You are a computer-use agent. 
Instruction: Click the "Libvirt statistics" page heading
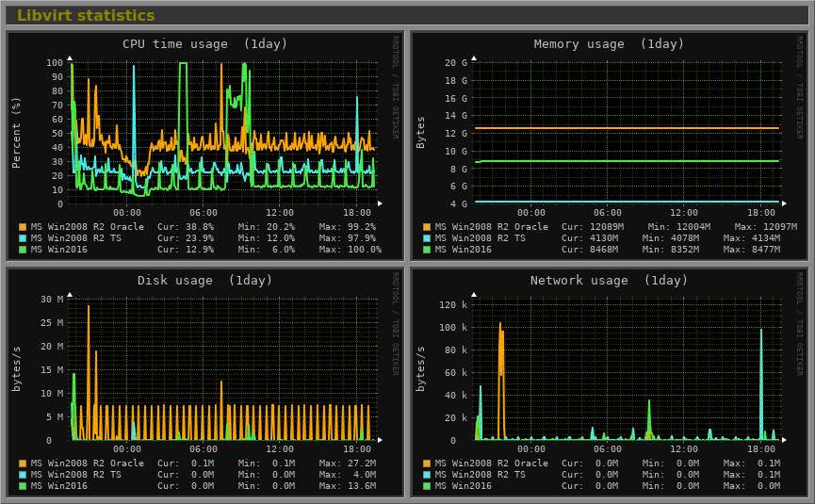click(86, 16)
